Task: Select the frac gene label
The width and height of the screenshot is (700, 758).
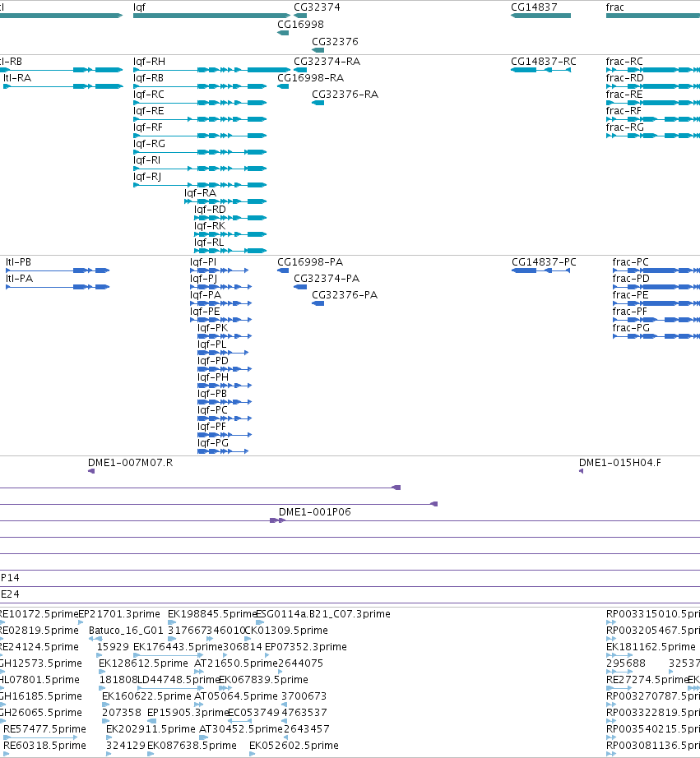Action: coord(614,7)
